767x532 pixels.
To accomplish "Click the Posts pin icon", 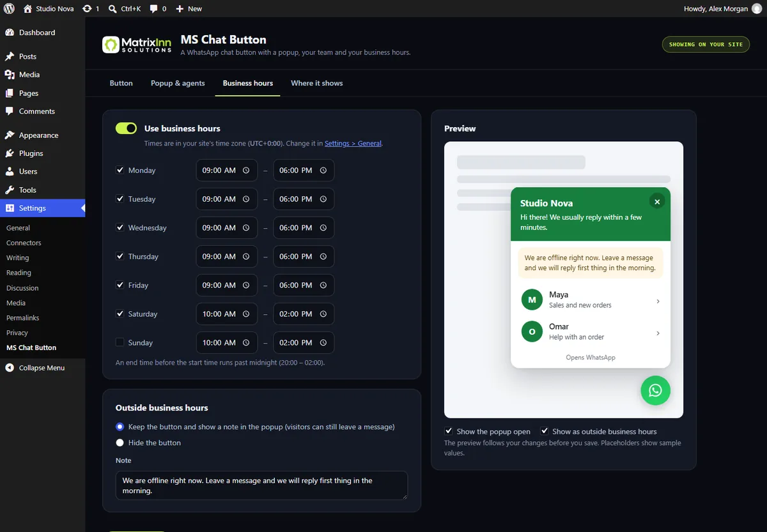I will [10, 56].
